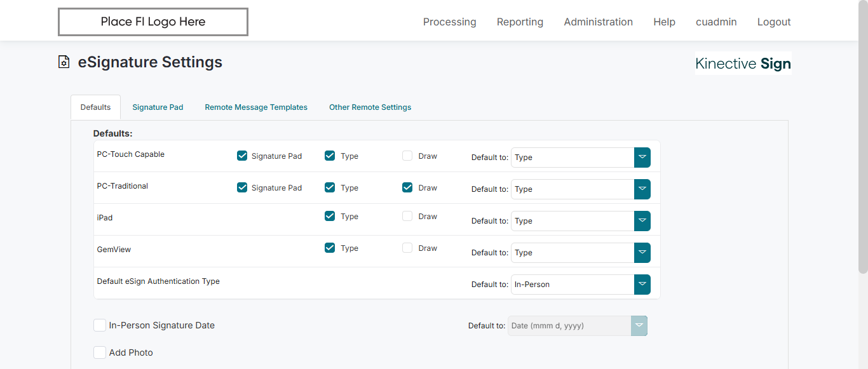Click the Place FI Logo Here banner

153,22
